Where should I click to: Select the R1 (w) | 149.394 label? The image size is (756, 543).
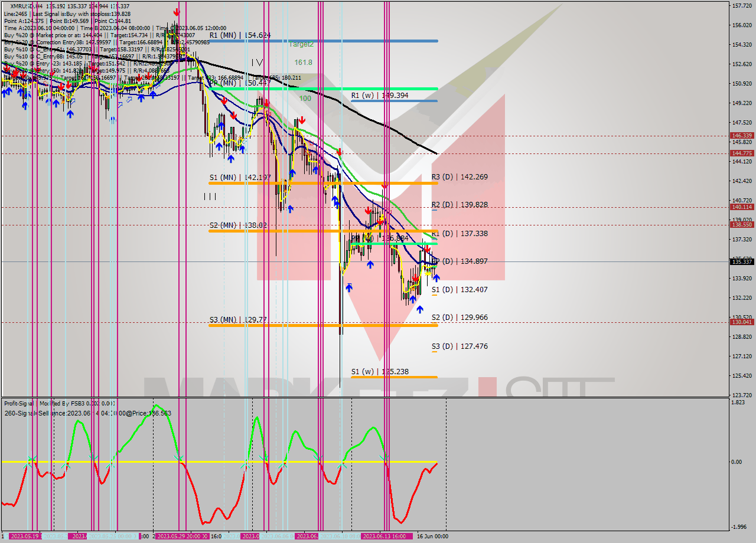click(381, 95)
